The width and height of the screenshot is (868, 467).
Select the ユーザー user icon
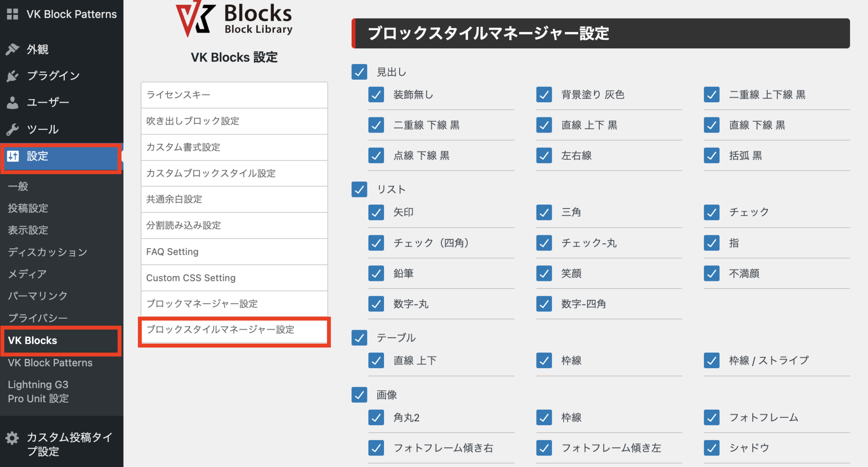13,102
